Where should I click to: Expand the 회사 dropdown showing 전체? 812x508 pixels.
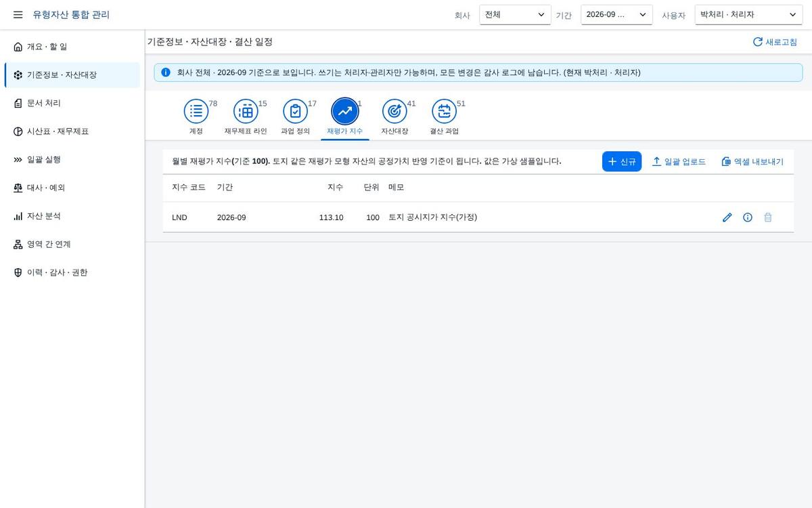[515, 15]
